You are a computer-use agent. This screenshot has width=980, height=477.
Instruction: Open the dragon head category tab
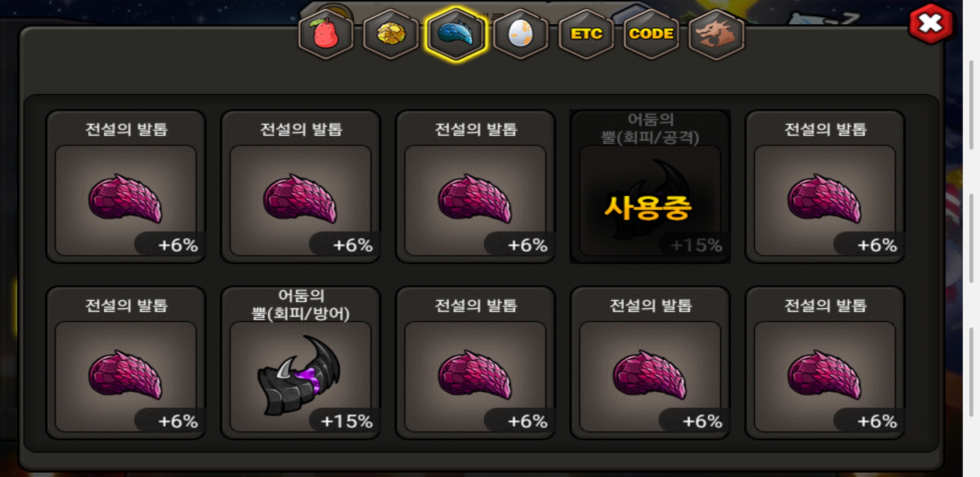pyautogui.click(x=716, y=34)
